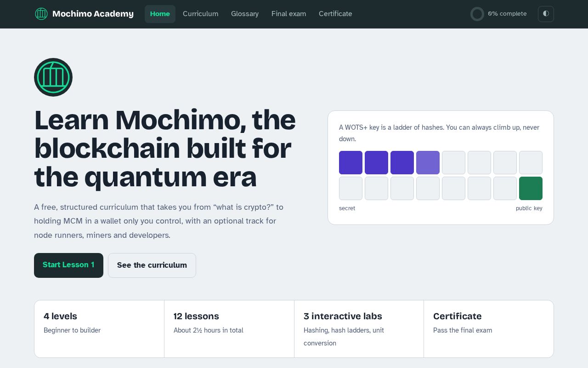Click the 'Learn Mochimo' main heading

tap(165, 149)
